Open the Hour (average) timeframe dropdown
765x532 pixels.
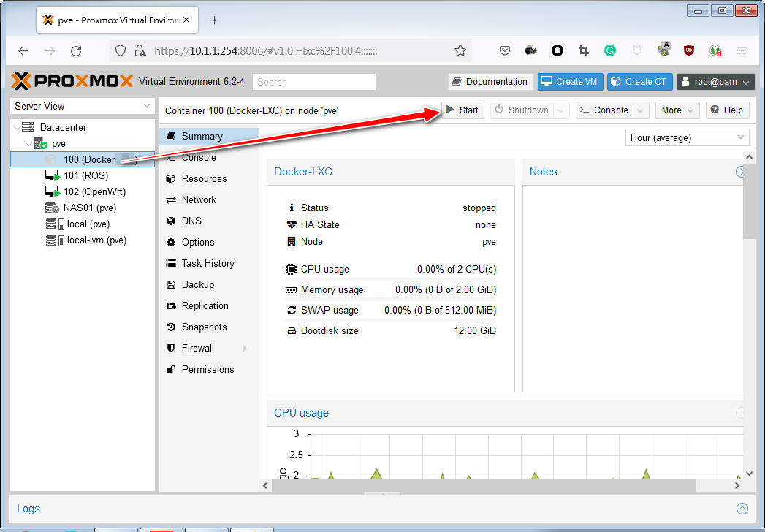tap(688, 137)
